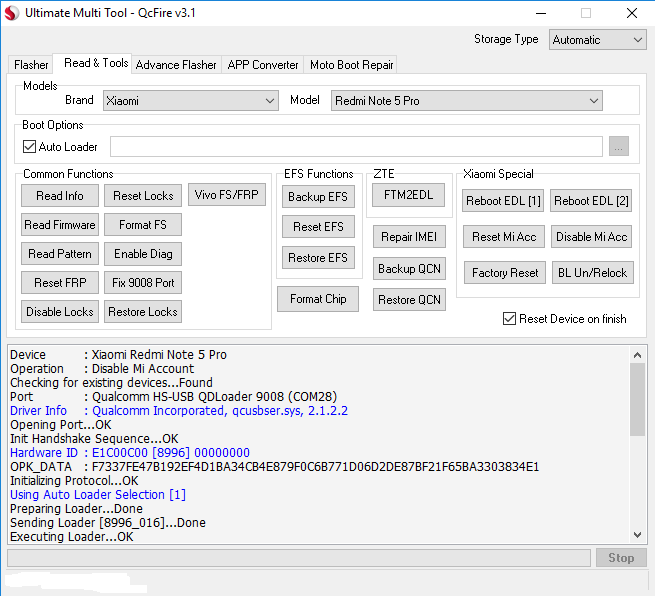Click the Vivo FS/FRP button
This screenshot has width=655, height=596.
coord(226,195)
